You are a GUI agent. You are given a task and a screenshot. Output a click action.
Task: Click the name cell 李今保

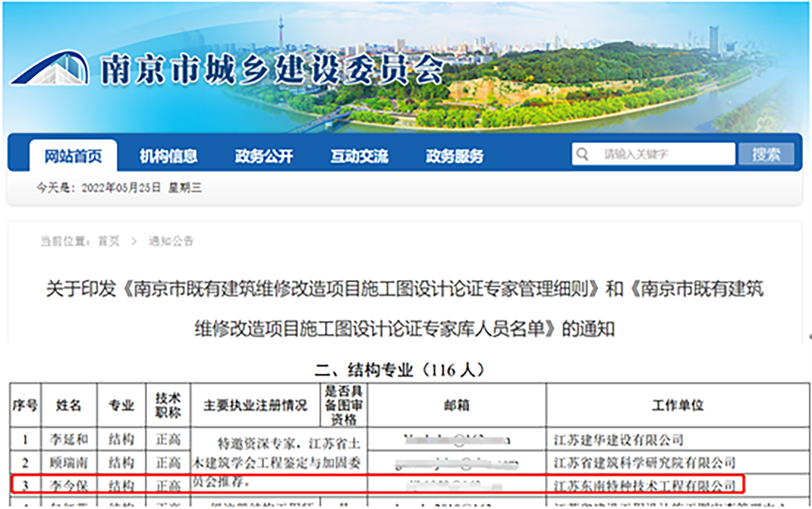tap(69, 485)
